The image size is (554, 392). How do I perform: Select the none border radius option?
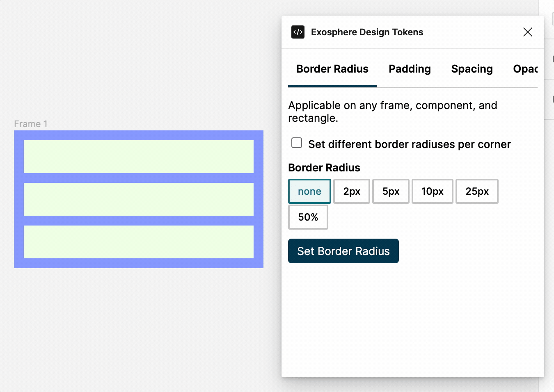coord(309,191)
